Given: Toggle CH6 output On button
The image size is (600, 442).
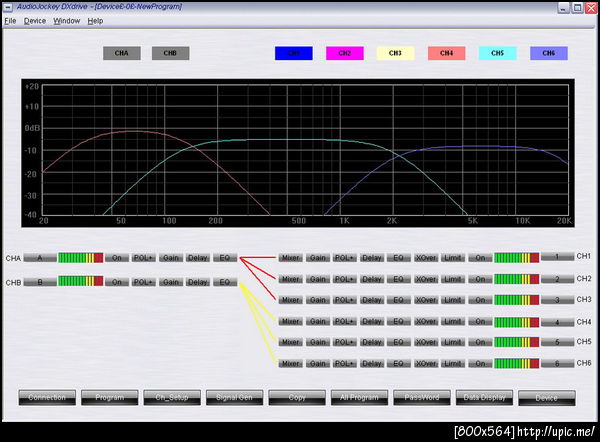Looking at the screenshot, I should 480,364.
